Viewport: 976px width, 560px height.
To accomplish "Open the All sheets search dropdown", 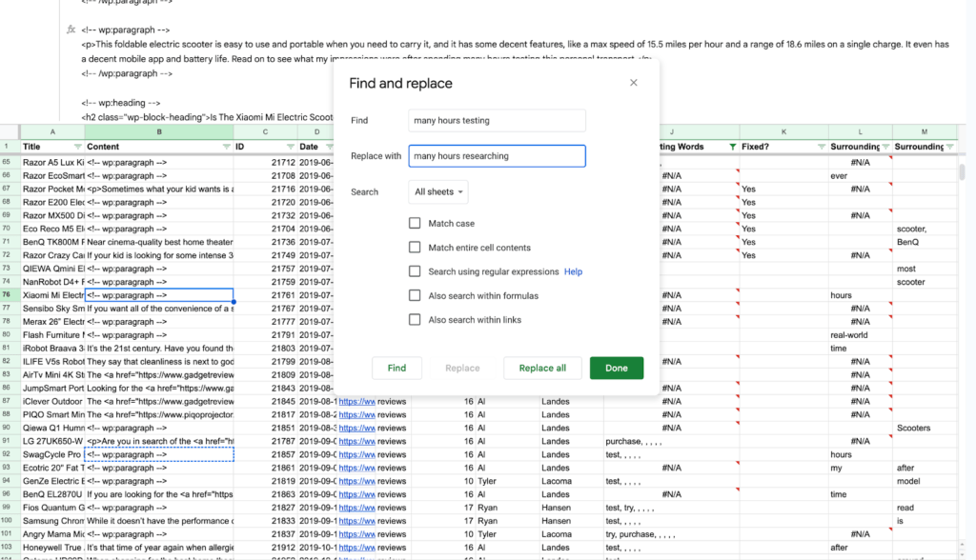I will (x=438, y=191).
